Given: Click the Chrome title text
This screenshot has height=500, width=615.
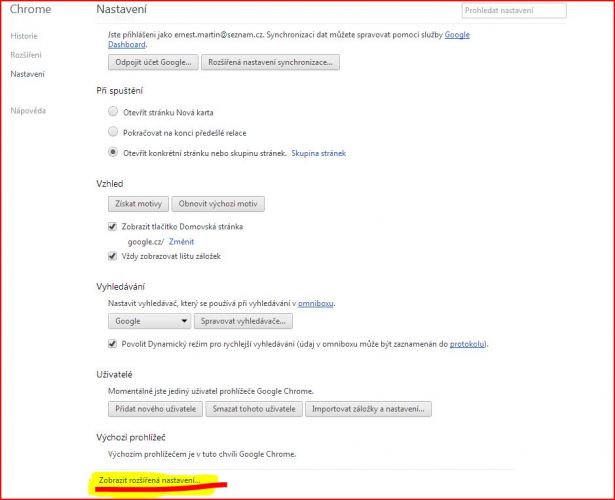Looking at the screenshot, I should pyautogui.click(x=30, y=9).
